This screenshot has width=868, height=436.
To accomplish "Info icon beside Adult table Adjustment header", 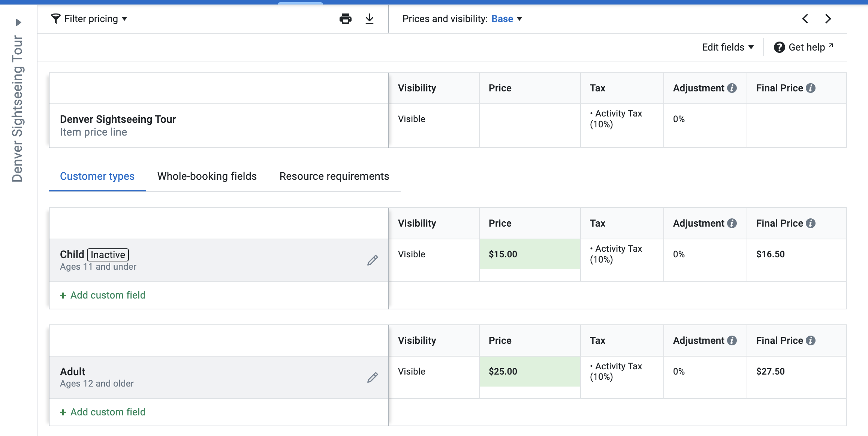I will click(x=732, y=340).
